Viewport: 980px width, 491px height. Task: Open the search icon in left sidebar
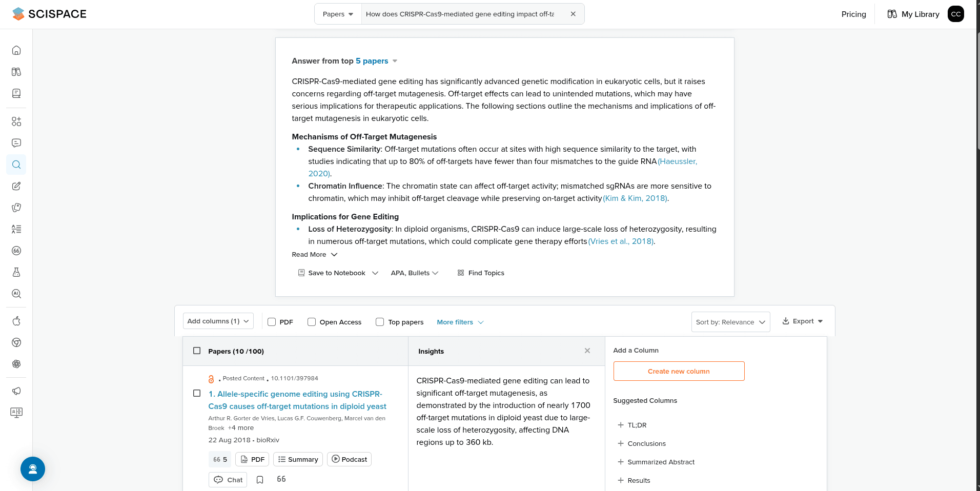tap(16, 165)
